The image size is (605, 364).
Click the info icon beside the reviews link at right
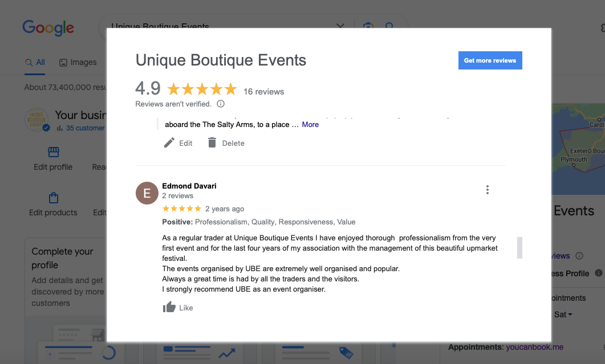(579, 256)
